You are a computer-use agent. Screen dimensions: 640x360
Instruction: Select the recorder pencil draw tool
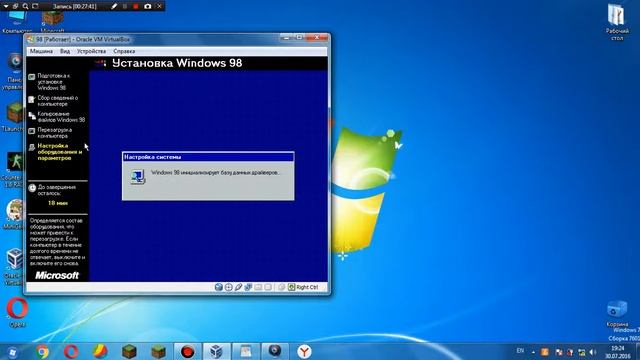[x=114, y=6]
